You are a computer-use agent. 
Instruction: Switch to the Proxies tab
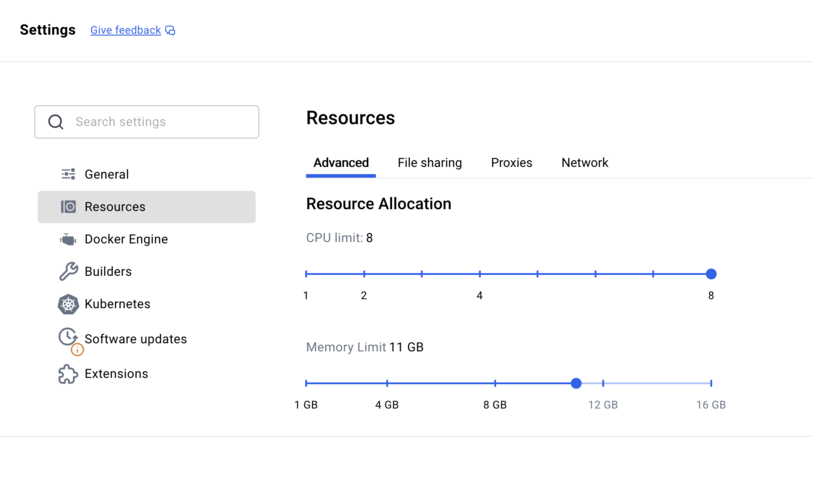(512, 163)
